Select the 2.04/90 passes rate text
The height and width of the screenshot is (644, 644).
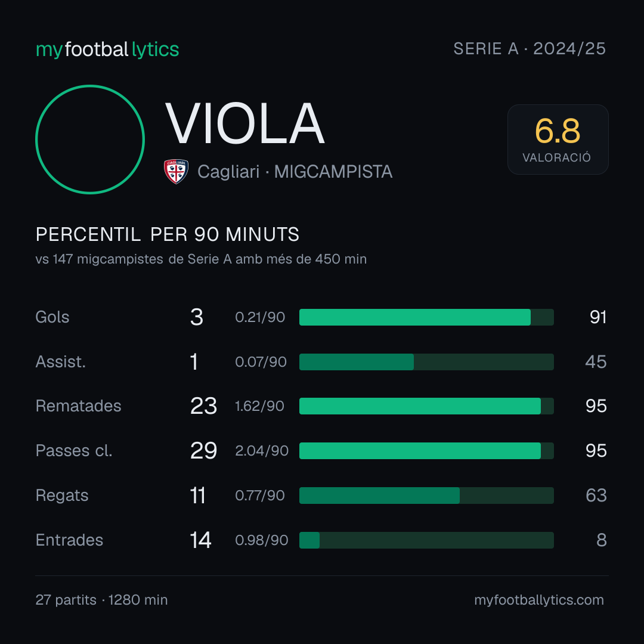(262, 451)
